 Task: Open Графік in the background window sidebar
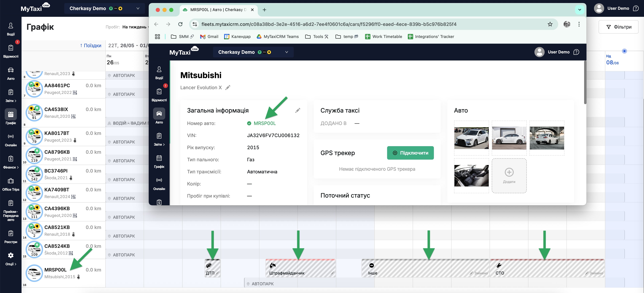pyautogui.click(x=10, y=117)
